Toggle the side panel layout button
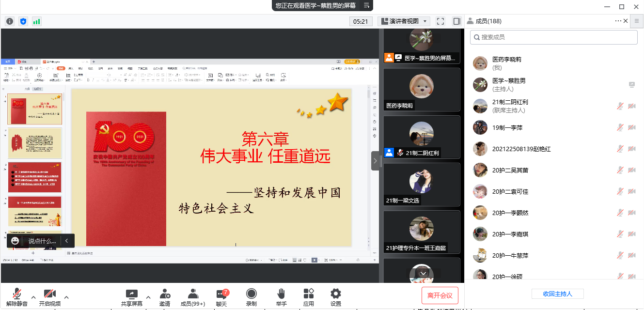The height and width of the screenshot is (310, 644). click(456, 21)
